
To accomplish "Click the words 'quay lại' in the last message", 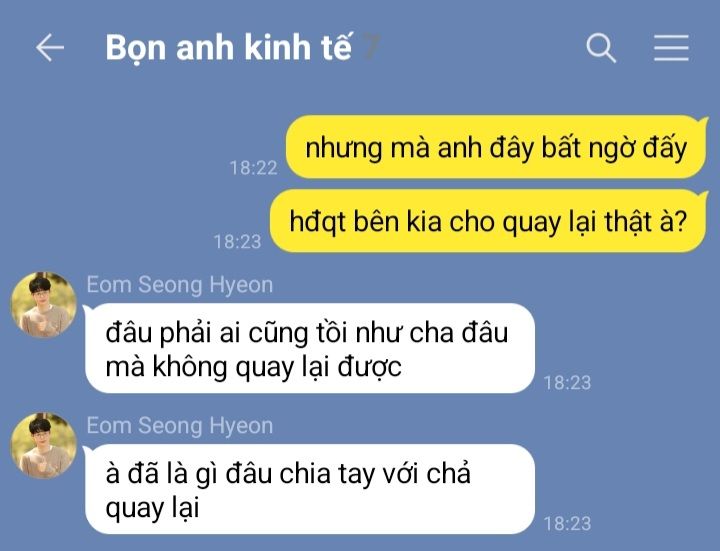I will [152, 509].
